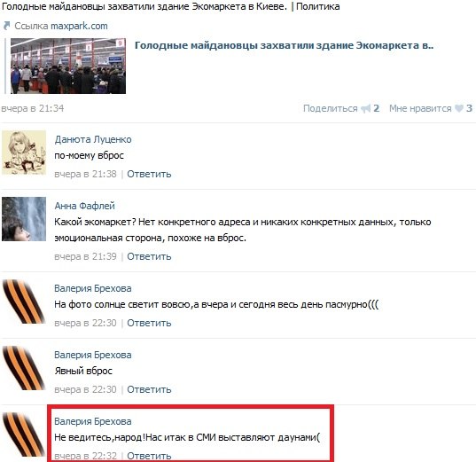The width and height of the screenshot is (476, 462).
Task: Click Мне нравится to like the post
Action: (x=420, y=108)
